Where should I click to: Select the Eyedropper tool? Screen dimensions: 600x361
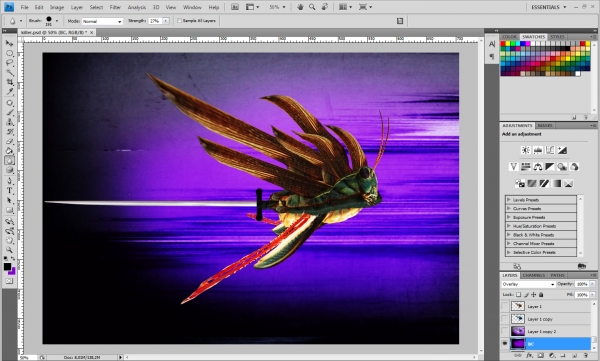tap(9, 91)
